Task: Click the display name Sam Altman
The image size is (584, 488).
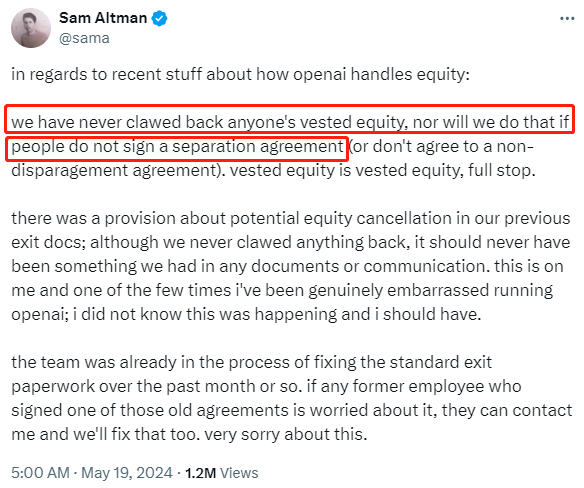Action: click(x=103, y=18)
